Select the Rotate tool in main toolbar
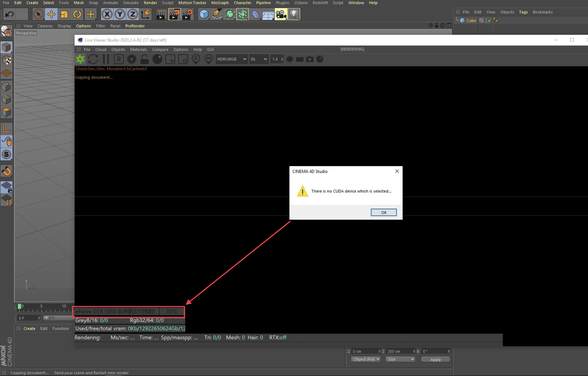The width and height of the screenshot is (588, 376). (77, 14)
